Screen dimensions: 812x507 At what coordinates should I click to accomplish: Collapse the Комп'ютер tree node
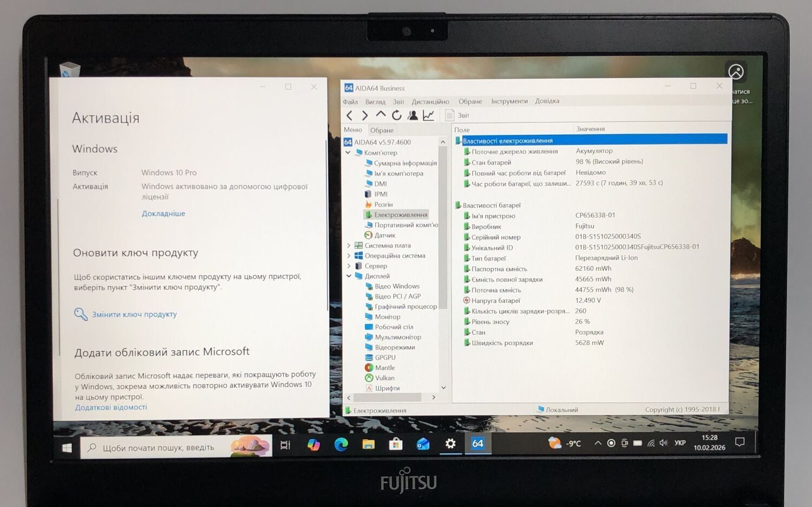(348, 153)
